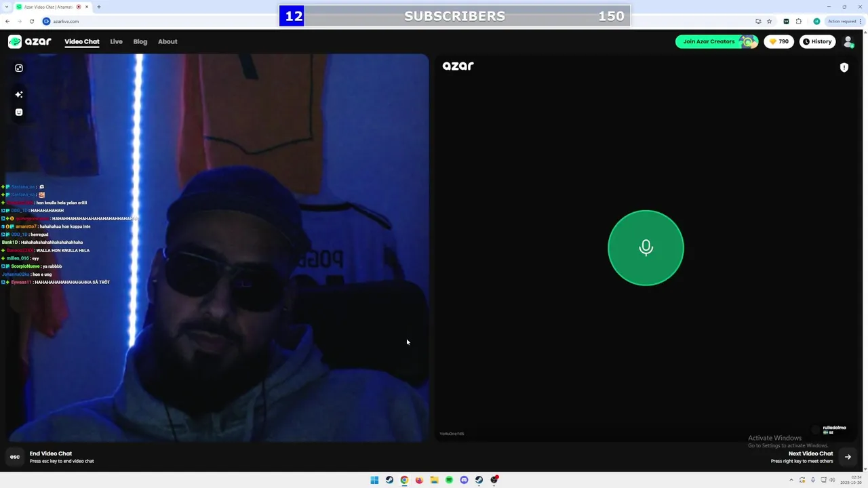This screenshot has width=868, height=488.
Task: Open the 790 gems balance
Action: (779, 41)
